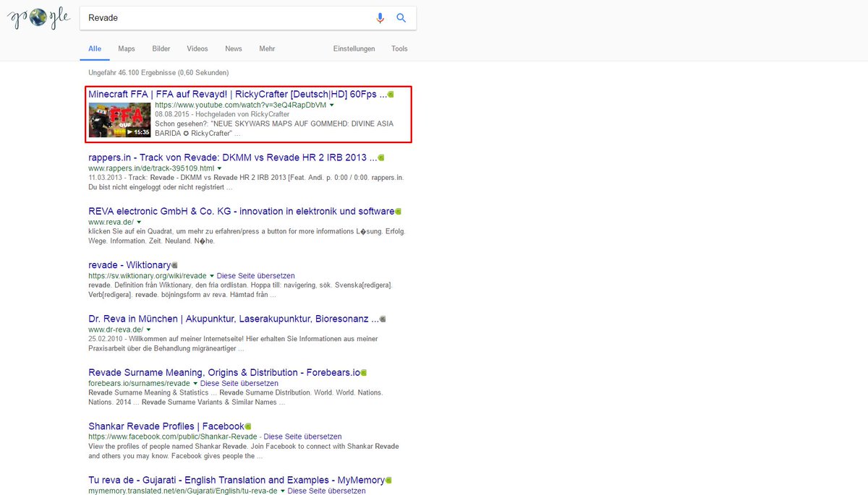Expand arrow beside the youtube.com URL
The height and width of the screenshot is (495, 868).
click(x=332, y=106)
